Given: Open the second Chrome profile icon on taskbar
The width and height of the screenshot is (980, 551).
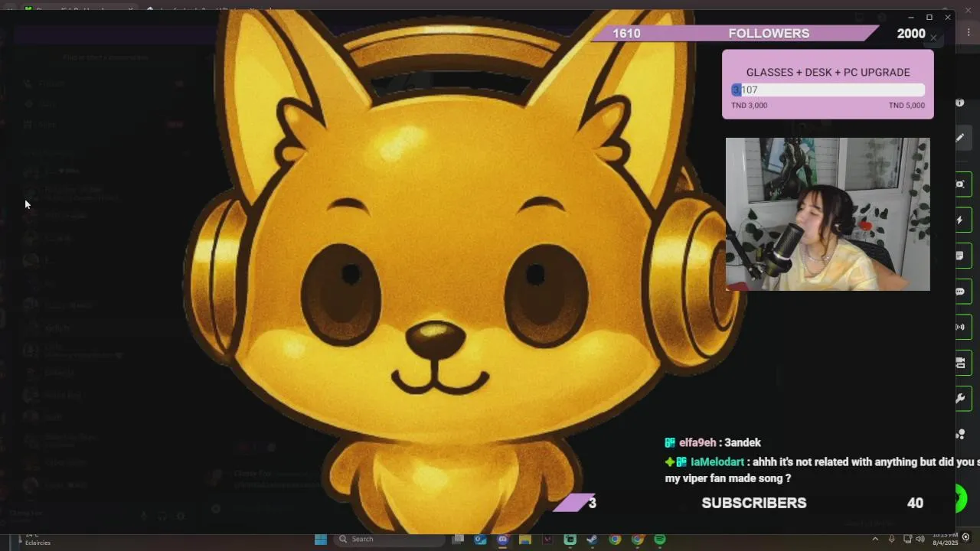Looking at the screenshot, I should (x=637, y=540).
